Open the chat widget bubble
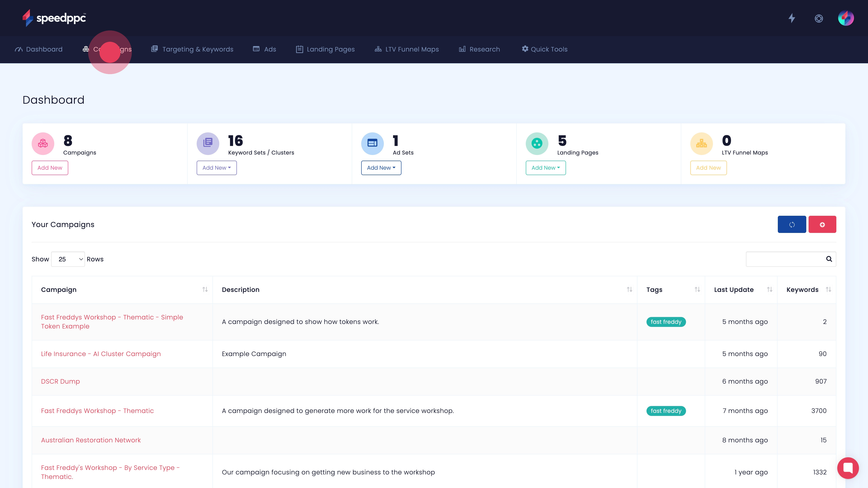Viewport: 868px width, 488px height. coord(848,468)
